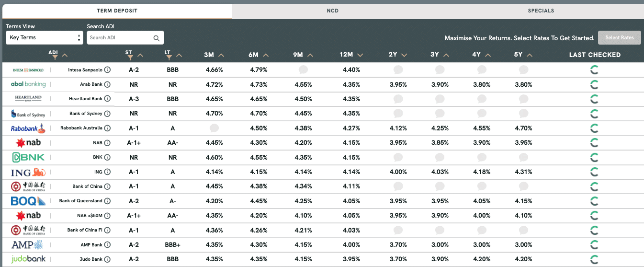Viewport: 644px width, 267px height.
Task: Sort by the 4Y column arrow
Action: click(488, 55)
